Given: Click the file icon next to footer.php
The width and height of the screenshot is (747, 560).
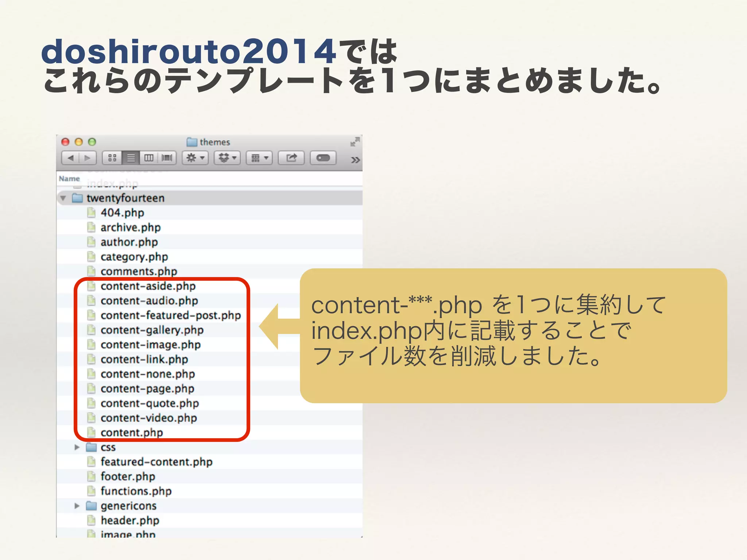Looking at the screenshot, I should [x=92, y=477].
